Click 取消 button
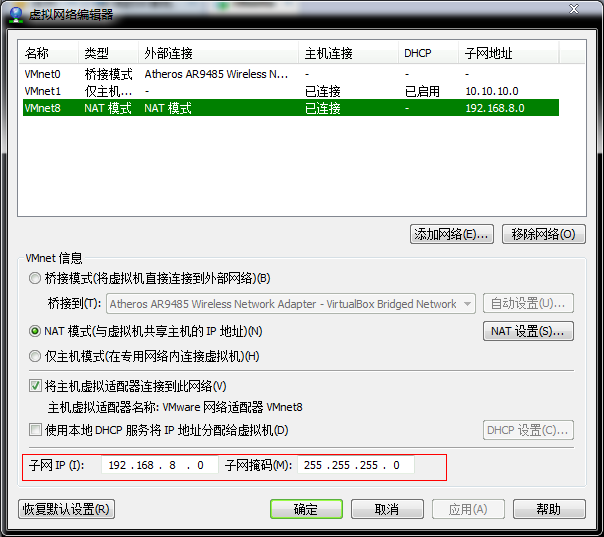 pyautogui.click(x=387, y=509)
